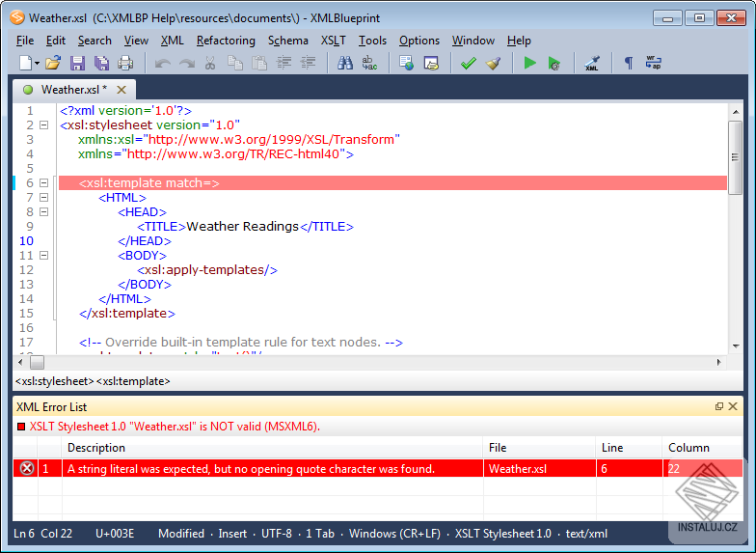Image resolution: width=756 pixels, height=553 pixels.
Task: Open the Refactoring menu
Action: tap(226, 41)
